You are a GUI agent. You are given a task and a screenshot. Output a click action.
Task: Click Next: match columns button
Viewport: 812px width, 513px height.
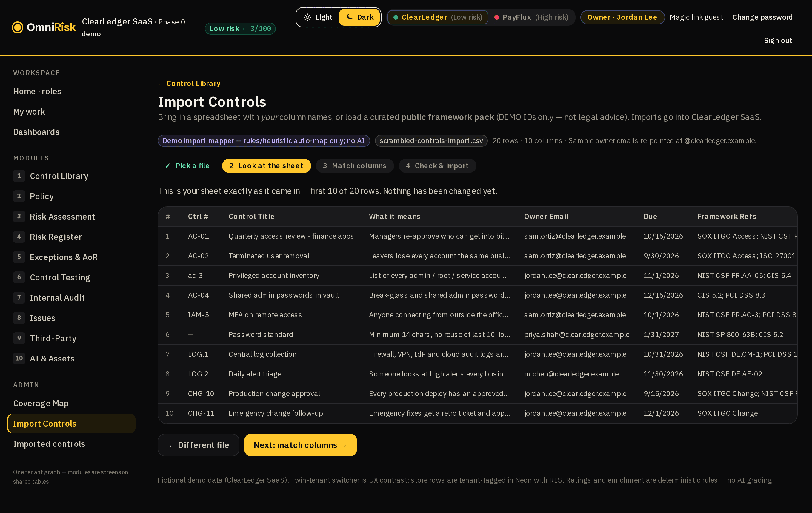click(300, 445)
